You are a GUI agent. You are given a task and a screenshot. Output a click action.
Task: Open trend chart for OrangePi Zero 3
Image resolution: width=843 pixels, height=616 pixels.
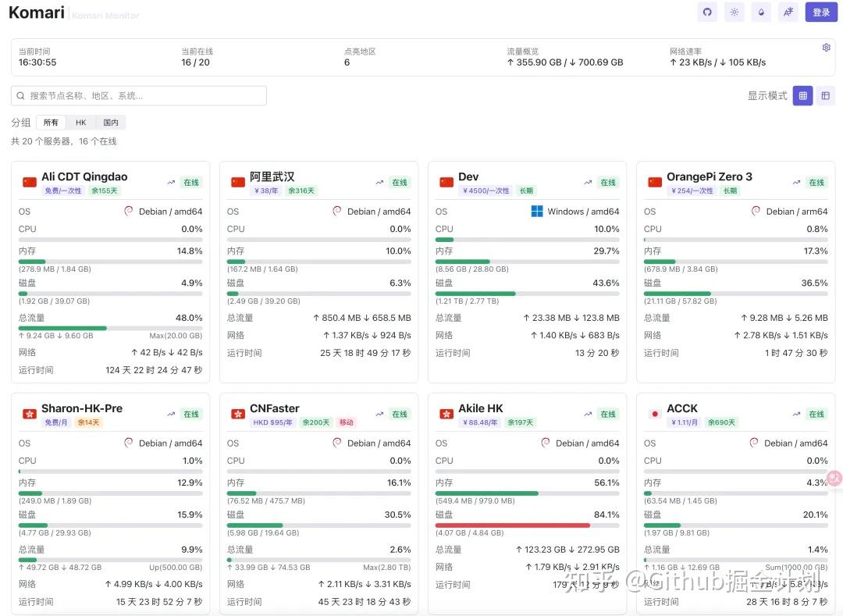pyautogui.click(x=796, y=183)
